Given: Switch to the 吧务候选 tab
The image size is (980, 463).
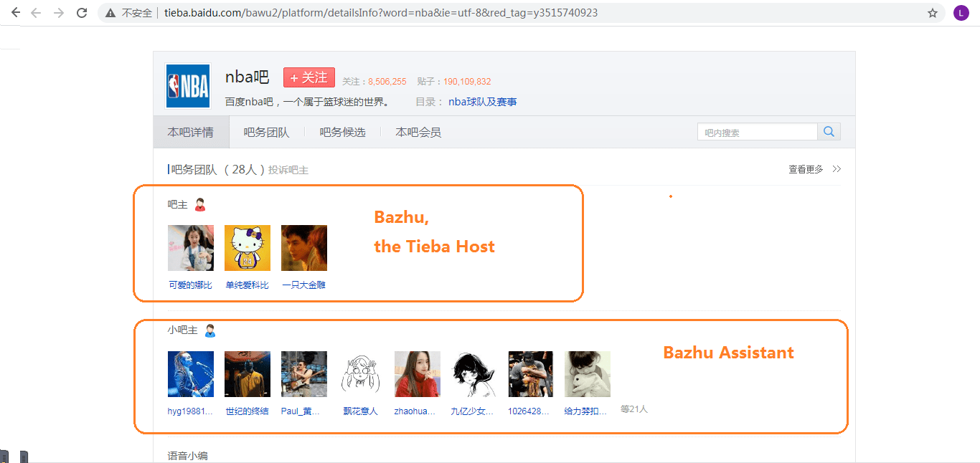Looking at the screenshot, I should (x=342, y=133).
